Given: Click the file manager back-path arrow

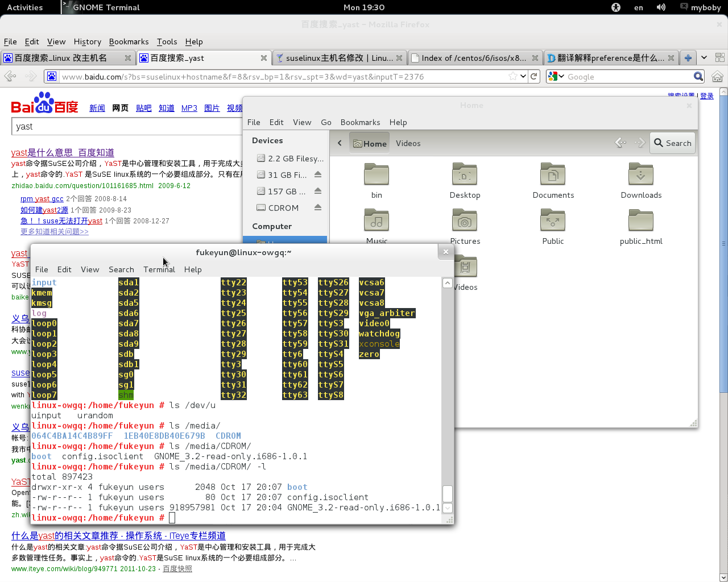Looking at the screenshot, I should click(340, 143).
